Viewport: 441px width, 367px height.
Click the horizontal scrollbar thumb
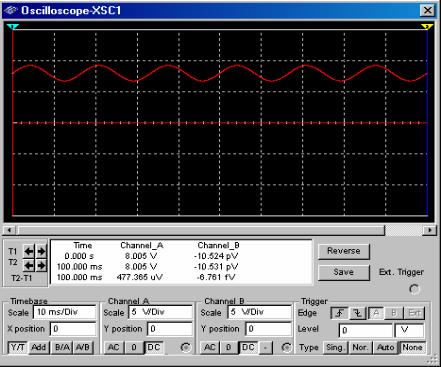coord(201,230)
